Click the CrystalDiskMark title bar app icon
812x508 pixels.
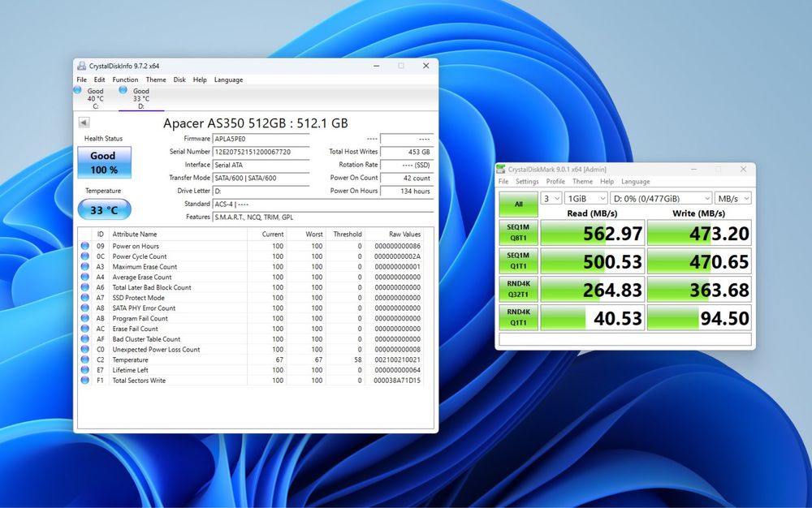pyautogui.click(x=501, y=169)
